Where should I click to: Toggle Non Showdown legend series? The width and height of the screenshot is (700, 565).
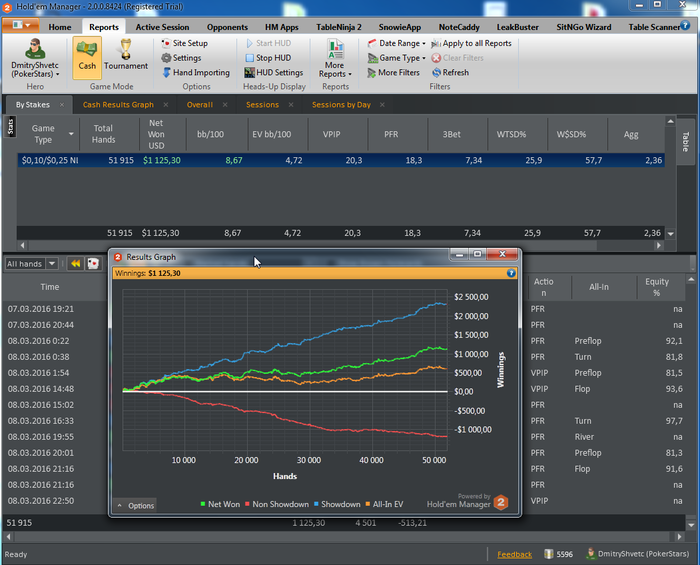point(277,504)
